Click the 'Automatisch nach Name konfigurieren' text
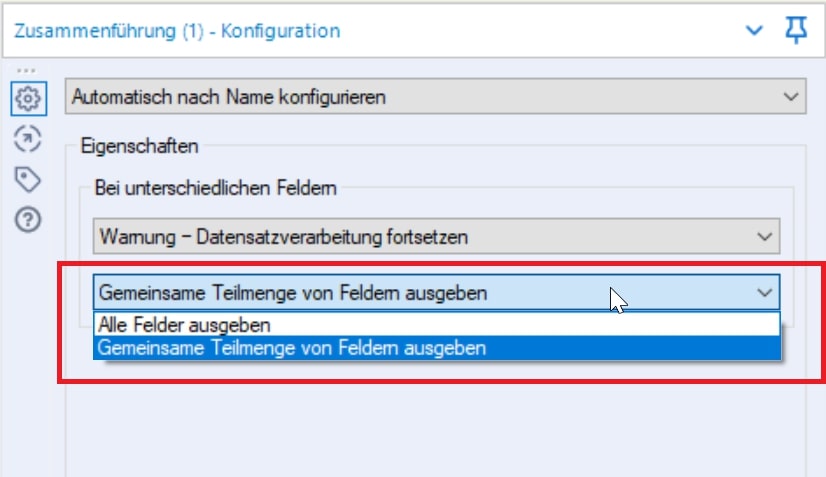This screenshot has width=826, height=477. click(230, 97)
